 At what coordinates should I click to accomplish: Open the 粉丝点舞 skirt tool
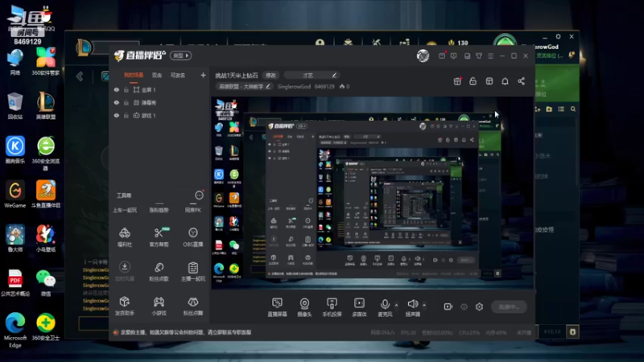(x=193, y=306)
